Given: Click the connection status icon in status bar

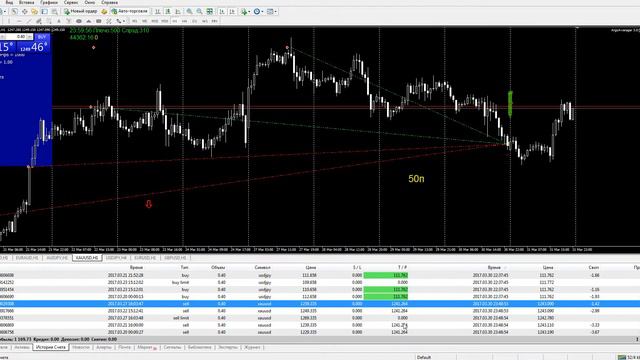Looking at the screenshot, I should (622, 357).
